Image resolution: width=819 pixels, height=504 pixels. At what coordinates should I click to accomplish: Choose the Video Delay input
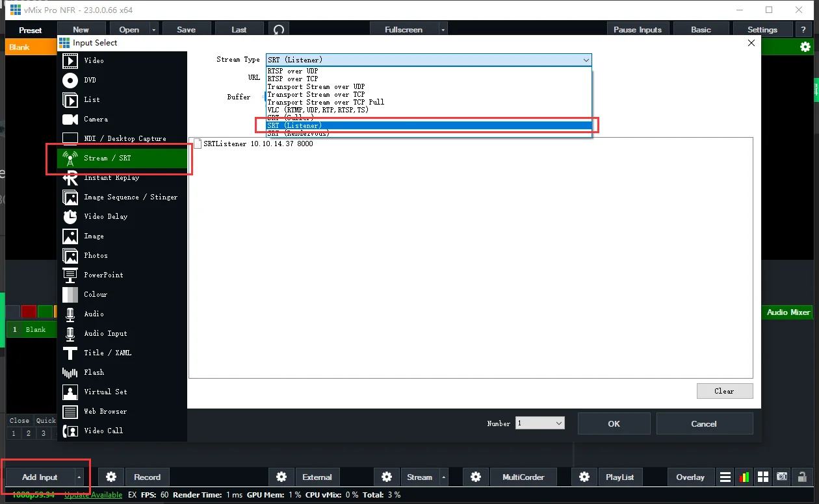pos(122,216)
